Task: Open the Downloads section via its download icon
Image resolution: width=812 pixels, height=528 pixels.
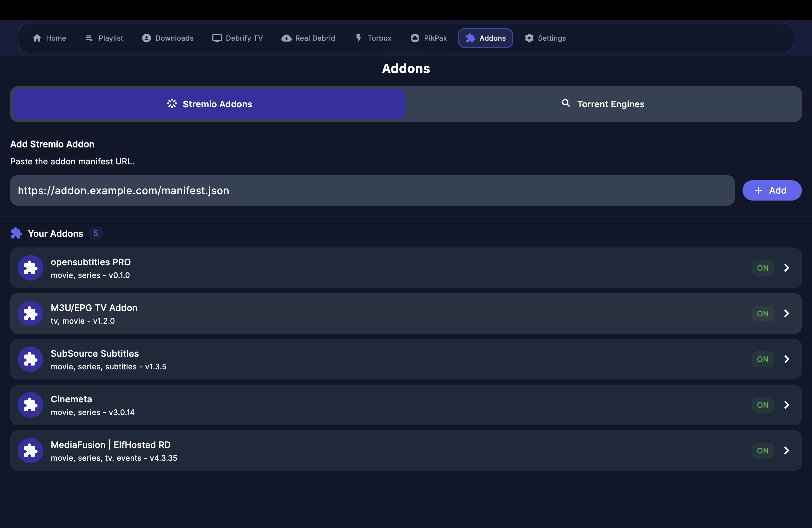Action: 146,38
